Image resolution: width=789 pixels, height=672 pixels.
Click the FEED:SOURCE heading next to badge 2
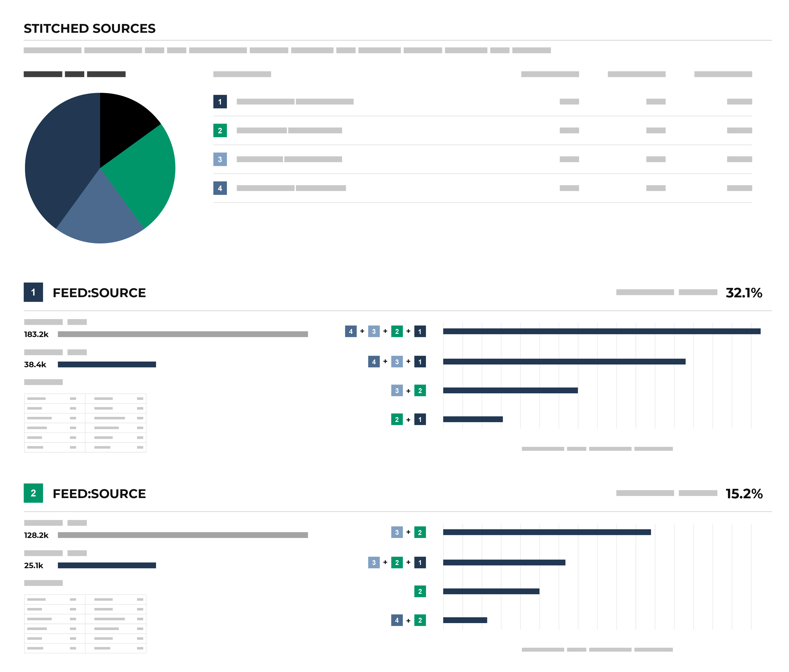coord(99,493)
